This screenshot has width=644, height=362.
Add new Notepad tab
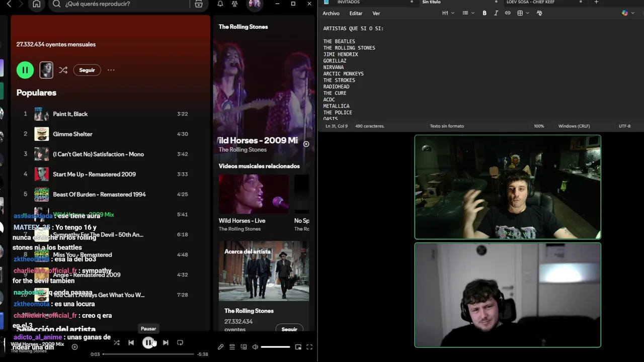[x=596, y=2]
